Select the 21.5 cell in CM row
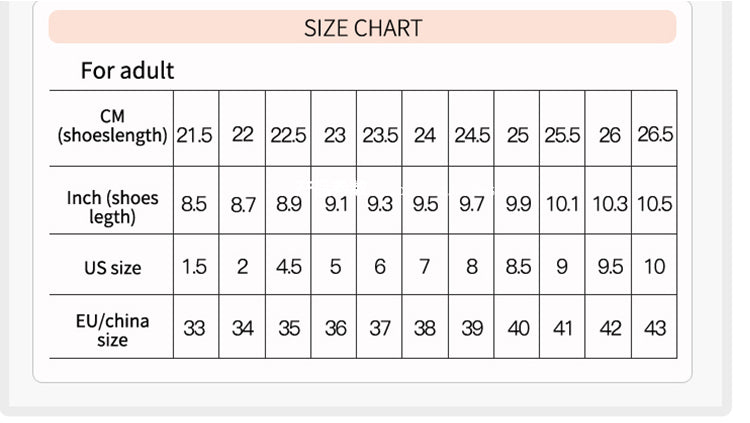Viewport: 750px width, 423px height. pyautogui.click(x=195, y=135)
